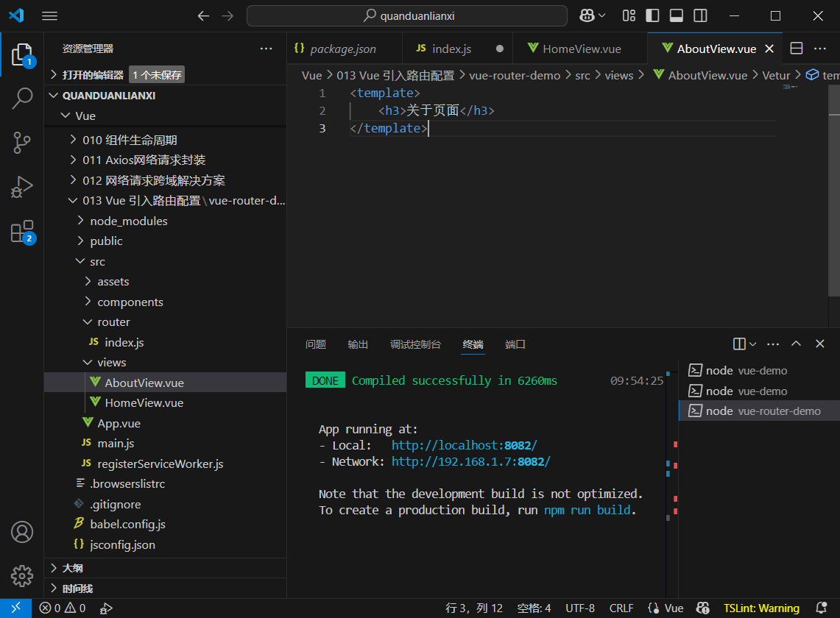
Task: Open Accounts profile icon
Action: pos(22,531)
